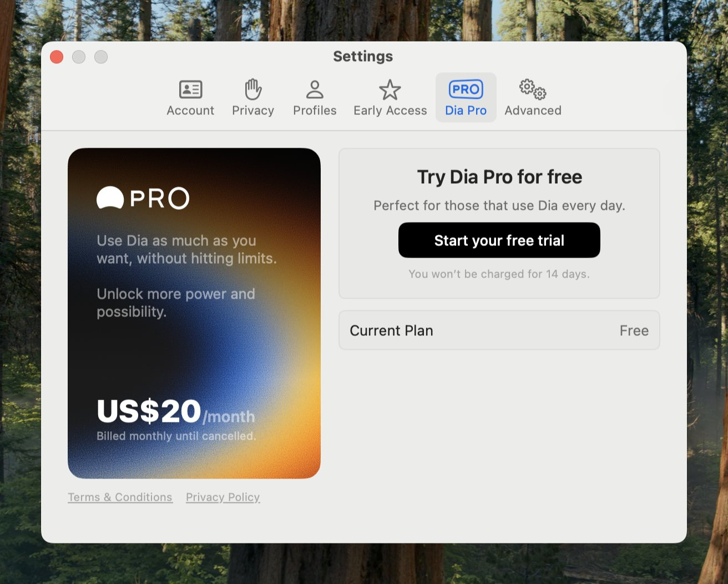Switch to the Privacy tab
The width and height of the screenshot is (728, 584).
click(x=253, y=98)
